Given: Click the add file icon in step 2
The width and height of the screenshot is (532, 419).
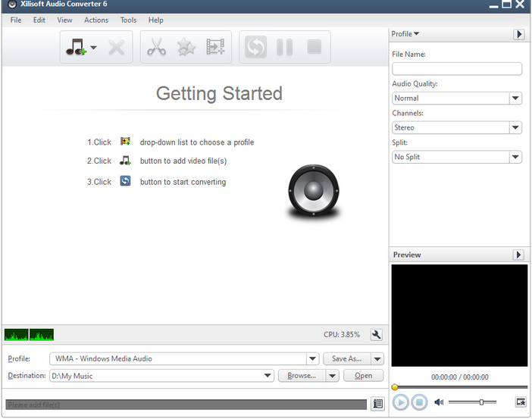Looking at the screenshot, I should coord(125,161).
